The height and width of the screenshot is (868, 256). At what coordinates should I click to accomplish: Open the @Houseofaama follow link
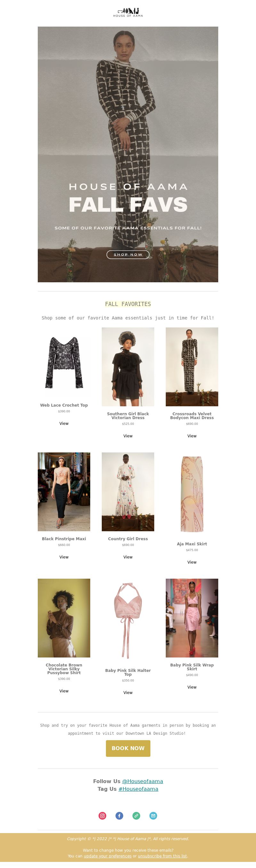coord(142,781)
